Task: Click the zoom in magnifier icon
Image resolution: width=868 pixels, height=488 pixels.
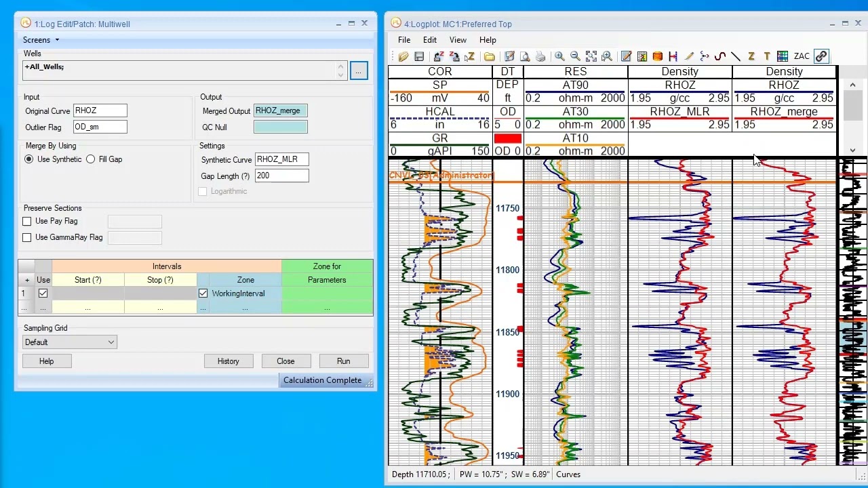Action: point(559,56)
